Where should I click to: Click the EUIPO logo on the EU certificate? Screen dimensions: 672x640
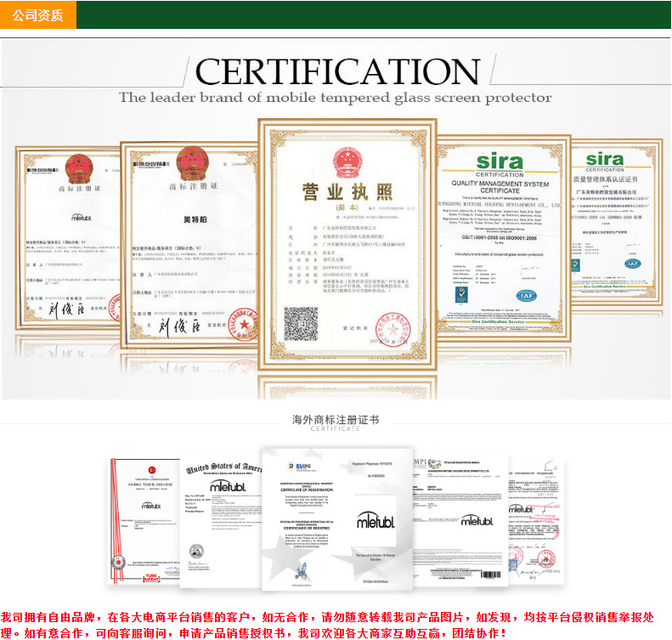click(299, 467)
